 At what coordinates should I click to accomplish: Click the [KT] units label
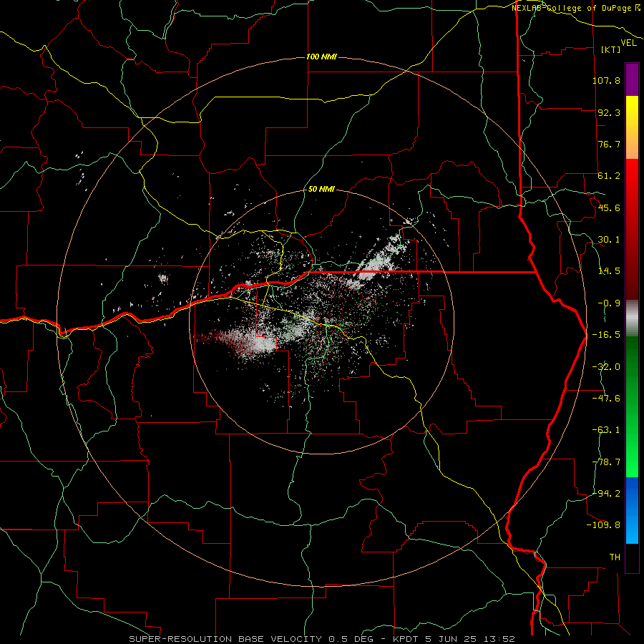click(x=611, y=49)
